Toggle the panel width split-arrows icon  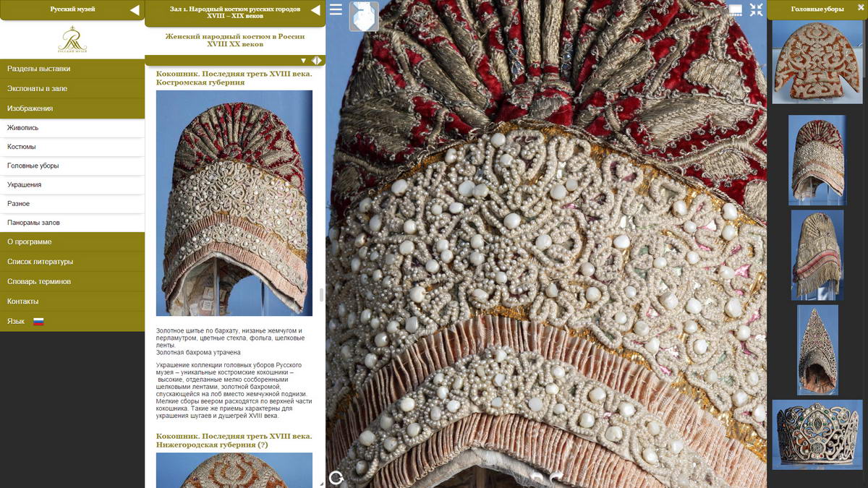coord(316,61)
